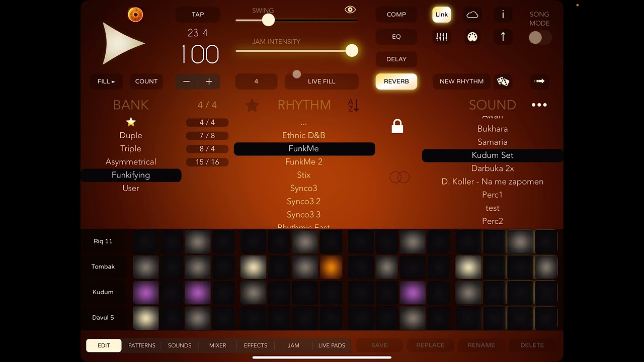This screenshot has height=362, width=644.
Task: Select the Riq 11 track label
Action: 103,241
